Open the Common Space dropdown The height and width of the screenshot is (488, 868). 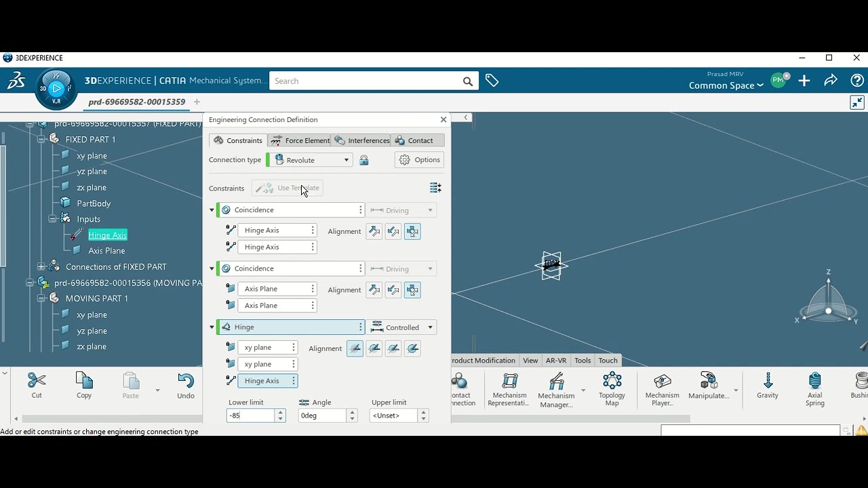[726, 85]
